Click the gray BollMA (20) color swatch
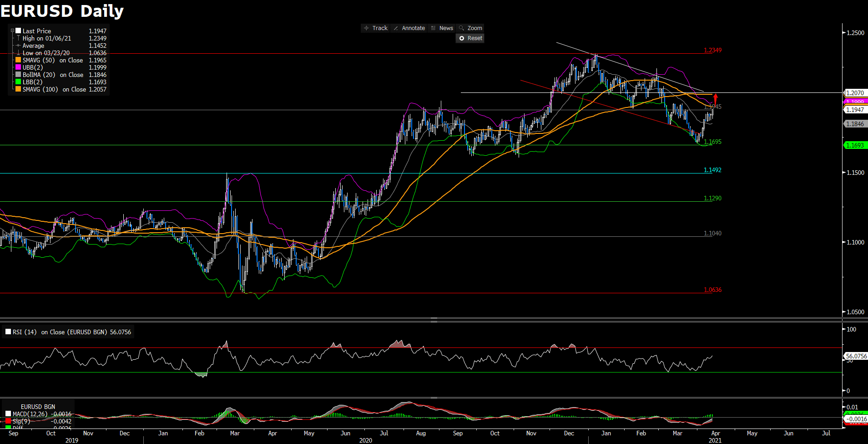This screenshot has height=444, width=868. tap(18, 74)
